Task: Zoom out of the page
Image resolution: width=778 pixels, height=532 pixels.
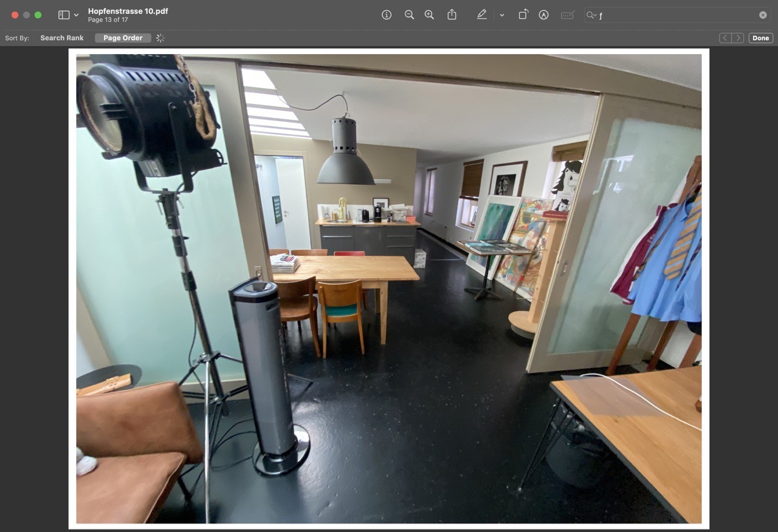Action: pyautogui.click(x=409, y=15)
